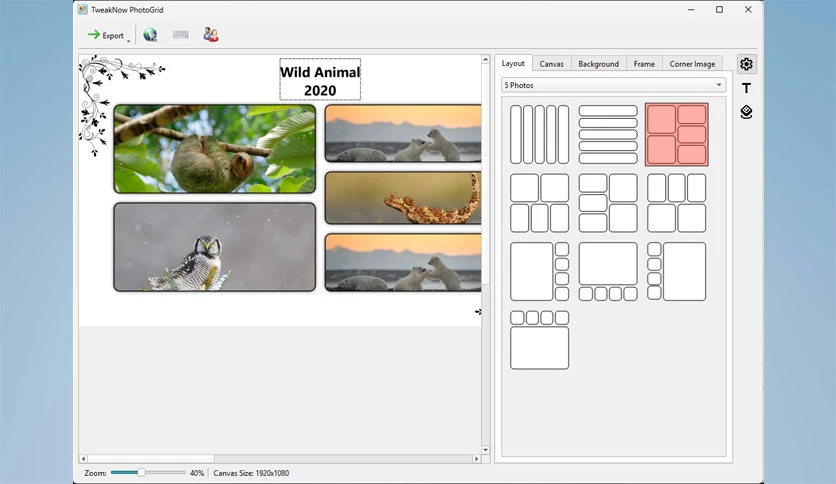
Task: Click the keyboard icon in toolbar
Action: tap(181, 35)
